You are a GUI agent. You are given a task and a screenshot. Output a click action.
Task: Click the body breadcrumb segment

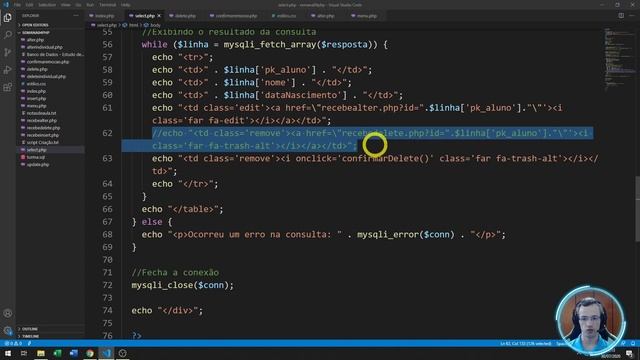(155, 25)
